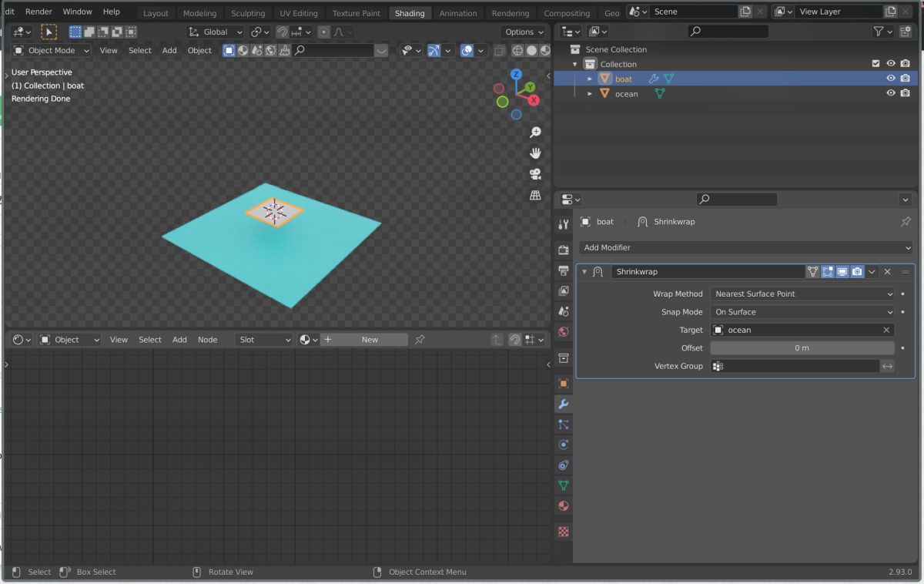The width and height of the screenshot is (924, 584).
Task: Uncheck Collection exclude from view layer checkbox
Action: pyautogui.click(x=875, y=64)
